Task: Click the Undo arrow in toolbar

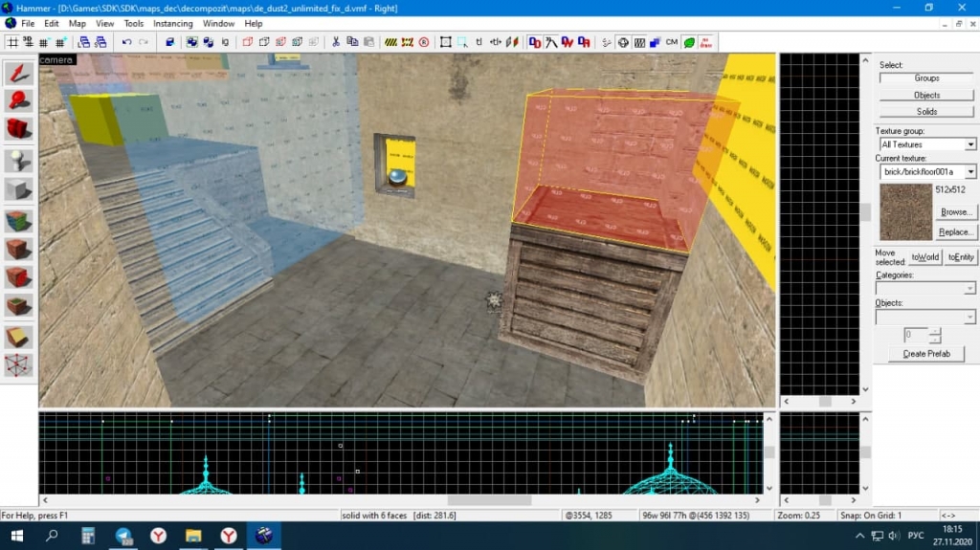Action: coord(127,42)
